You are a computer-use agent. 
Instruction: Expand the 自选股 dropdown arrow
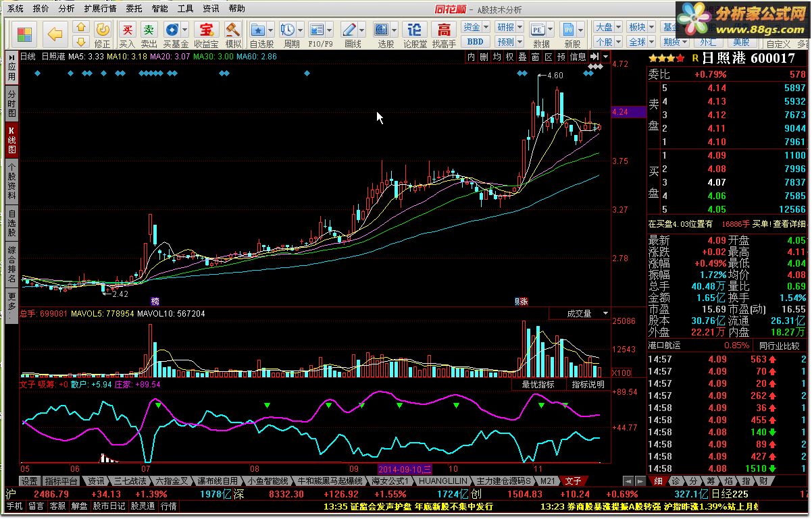pyautogui.click(x=270, y=30)
